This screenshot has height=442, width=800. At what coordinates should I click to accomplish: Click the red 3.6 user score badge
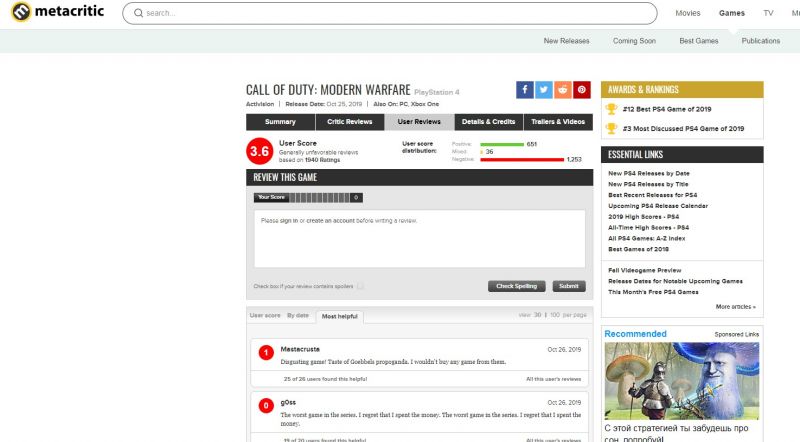click(x=260, y=151)
